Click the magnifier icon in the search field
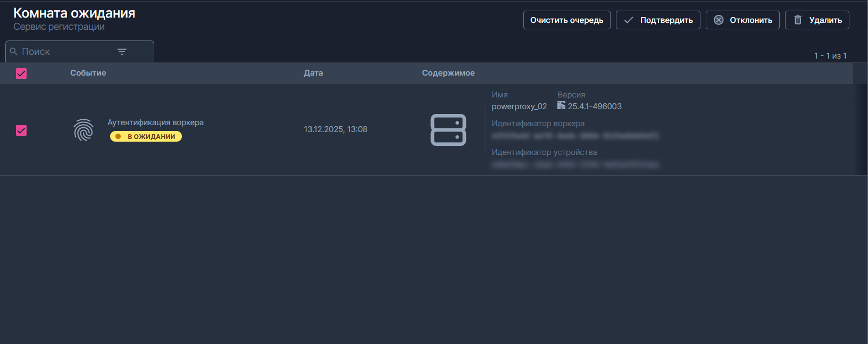Viewport: 868px width, 344px height. point(14,52)
